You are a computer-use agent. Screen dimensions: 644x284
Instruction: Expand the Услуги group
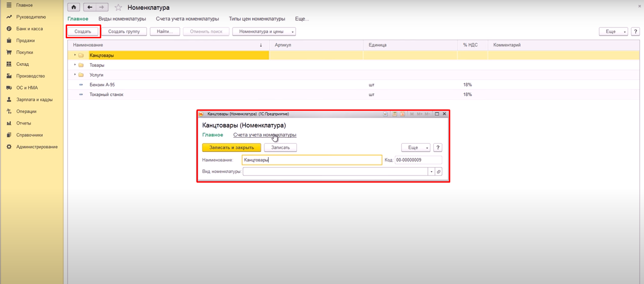pyautogui.click(x=75, y=75)
